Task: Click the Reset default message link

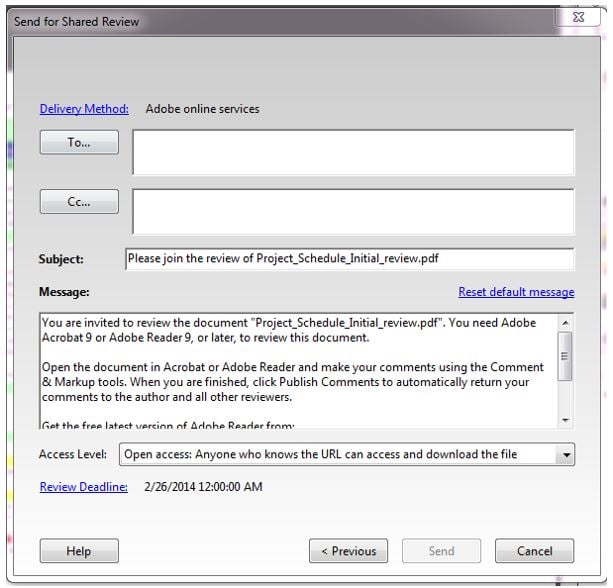Action: coord(516,292)
